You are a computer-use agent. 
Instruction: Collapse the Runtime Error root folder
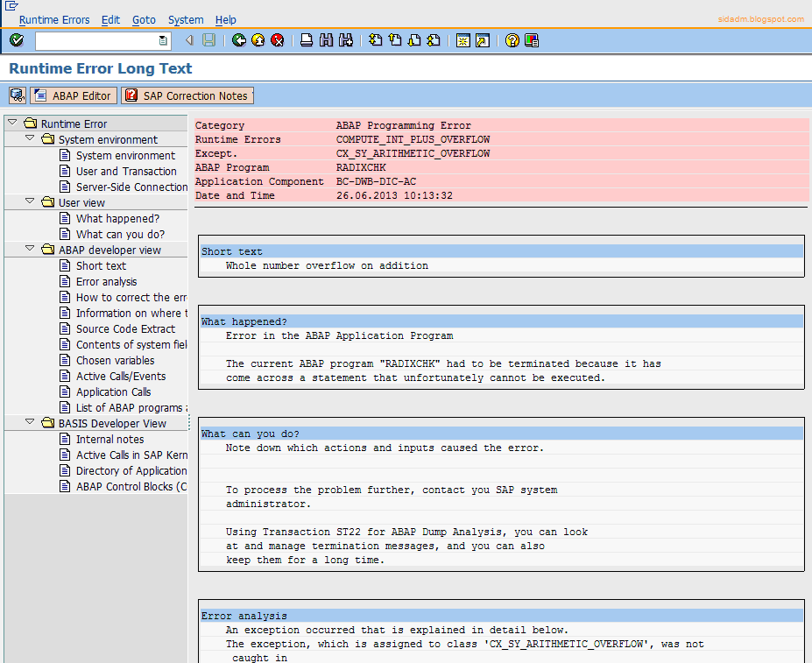pyautogui.click(x=12, y=123)
